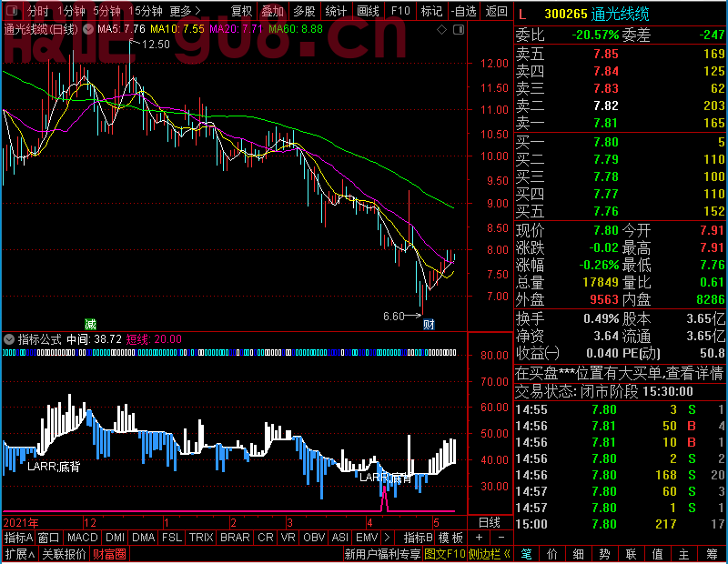Image resolution: width=728 pixels, height=564 pixels.
Task: Open the 指标A indicator group
Action: [x=18, y=538]
